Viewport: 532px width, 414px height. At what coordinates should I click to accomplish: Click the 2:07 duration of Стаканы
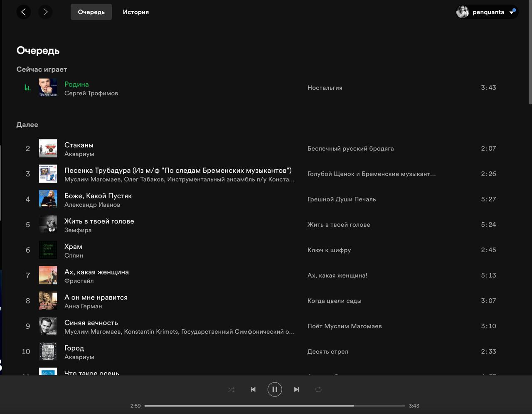pos(488,149)
